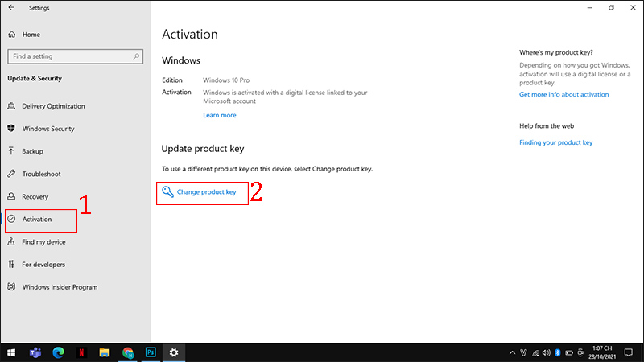
Task: Open the Activation settings page
Action: pyautogui.click(x=37, y=220)
